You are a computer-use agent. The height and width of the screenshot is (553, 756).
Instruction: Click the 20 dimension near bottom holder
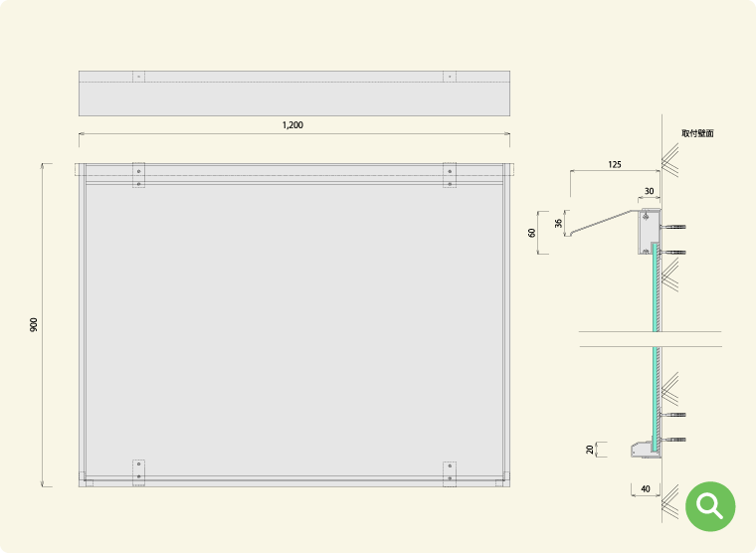point(590,450)
